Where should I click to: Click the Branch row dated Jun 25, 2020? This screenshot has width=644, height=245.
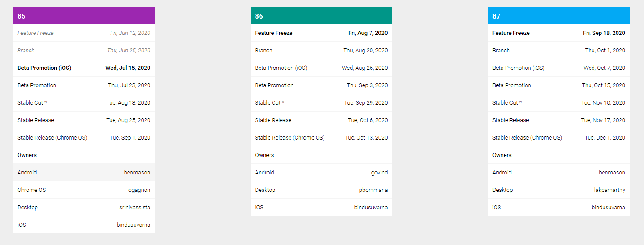click(x=84, y=51)
